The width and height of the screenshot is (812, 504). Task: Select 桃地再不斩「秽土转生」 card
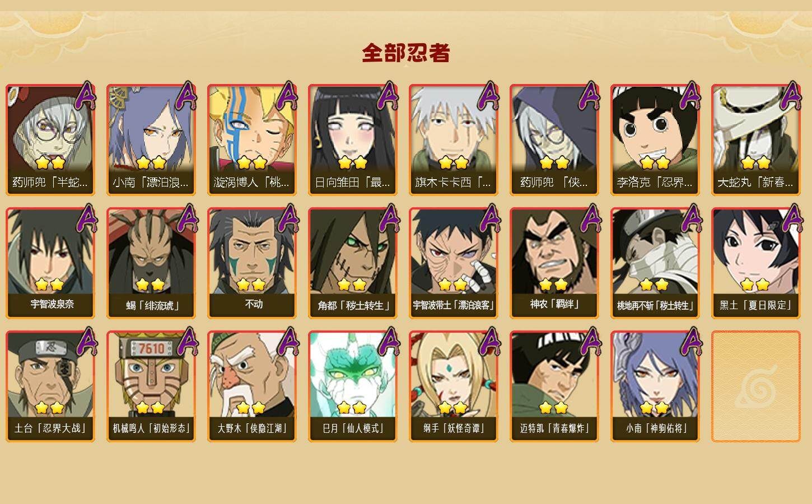(x=655, y=263)
